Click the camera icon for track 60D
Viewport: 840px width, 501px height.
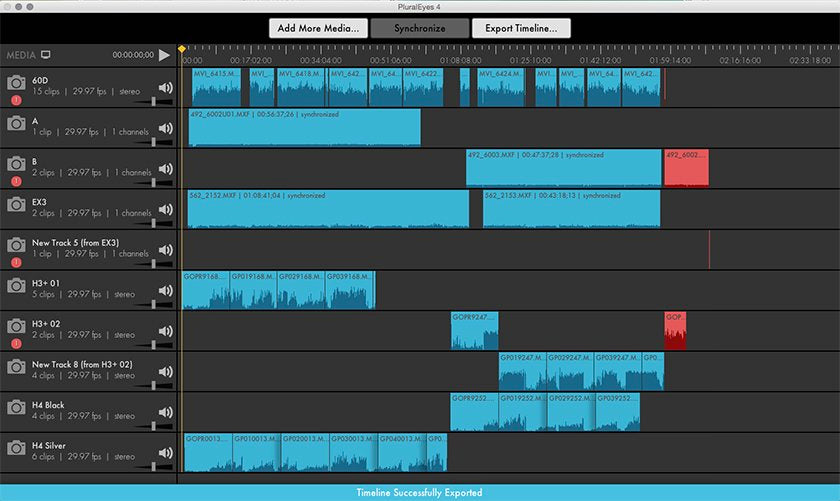point(15,83)
